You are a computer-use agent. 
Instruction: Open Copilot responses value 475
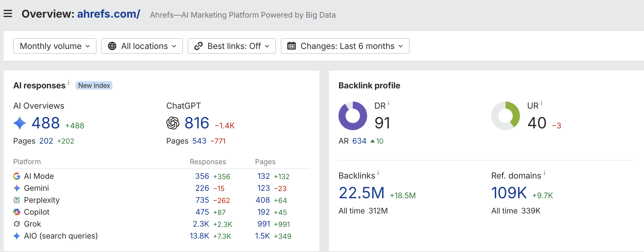(202, 212)
